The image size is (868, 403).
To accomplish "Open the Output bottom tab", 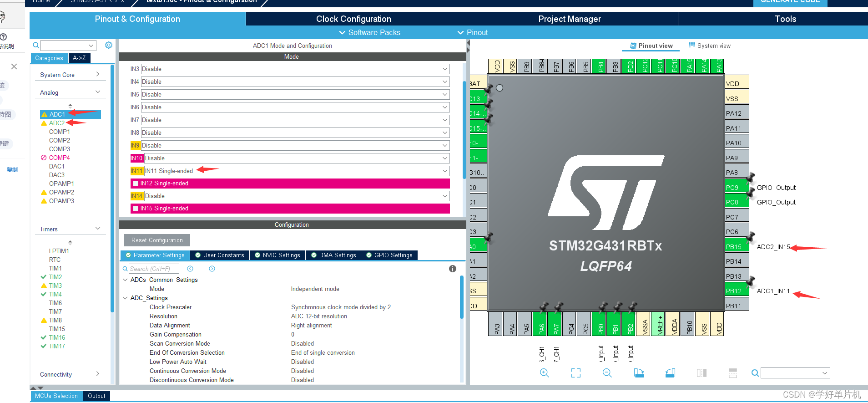I will 96,396.
